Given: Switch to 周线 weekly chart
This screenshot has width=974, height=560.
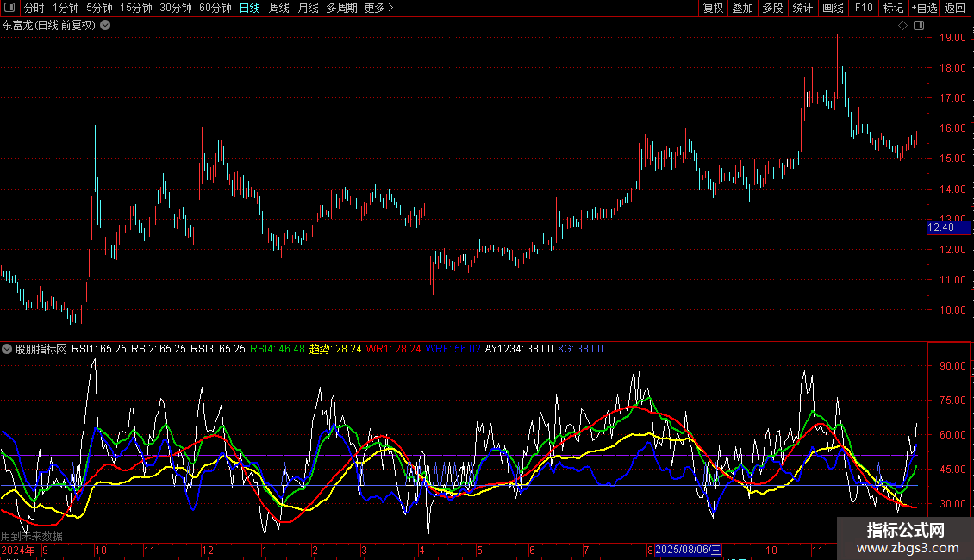Looking at the screenshot, I should coord(279,8).
